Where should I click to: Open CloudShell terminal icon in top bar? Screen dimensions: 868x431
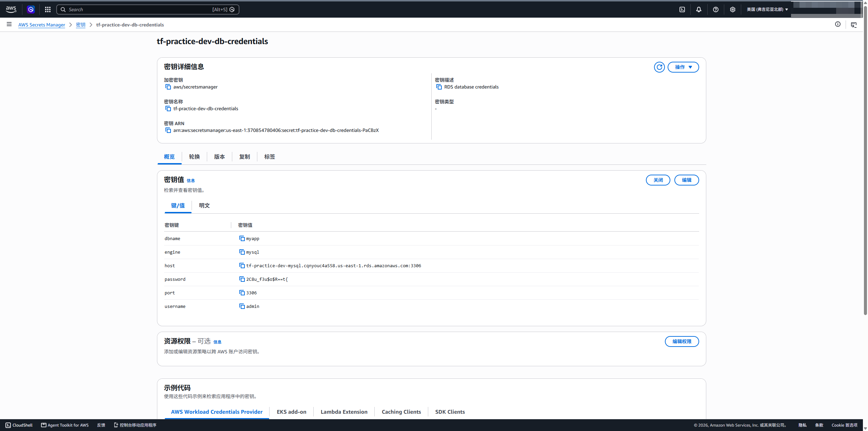coord(682,9)
